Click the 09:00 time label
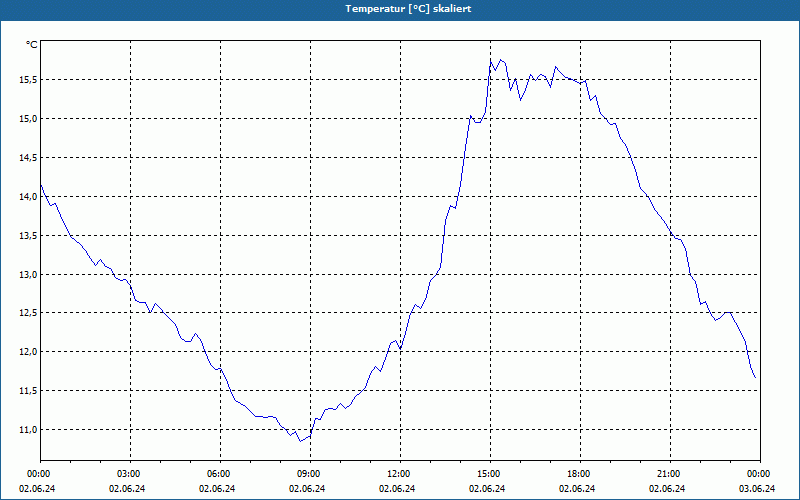Image resolution: width=800 pixels, height=500 pixels. 310,474
